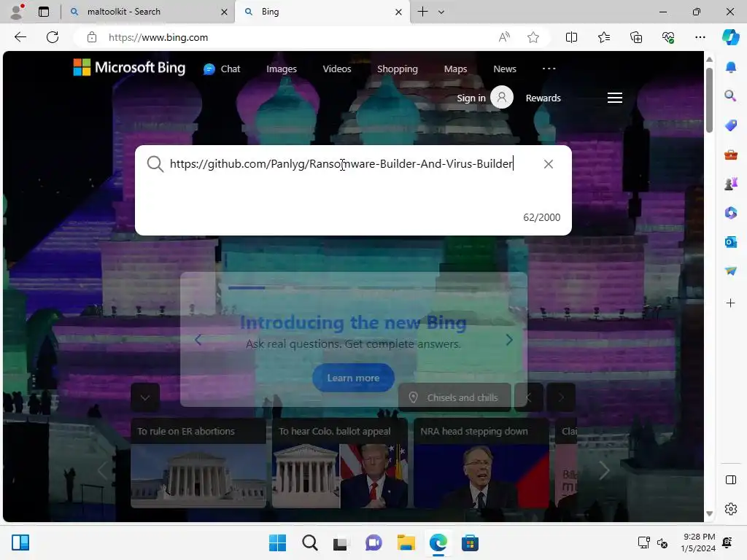Go to Bing Shopping

pyautogui.click(x=398, y=69)
